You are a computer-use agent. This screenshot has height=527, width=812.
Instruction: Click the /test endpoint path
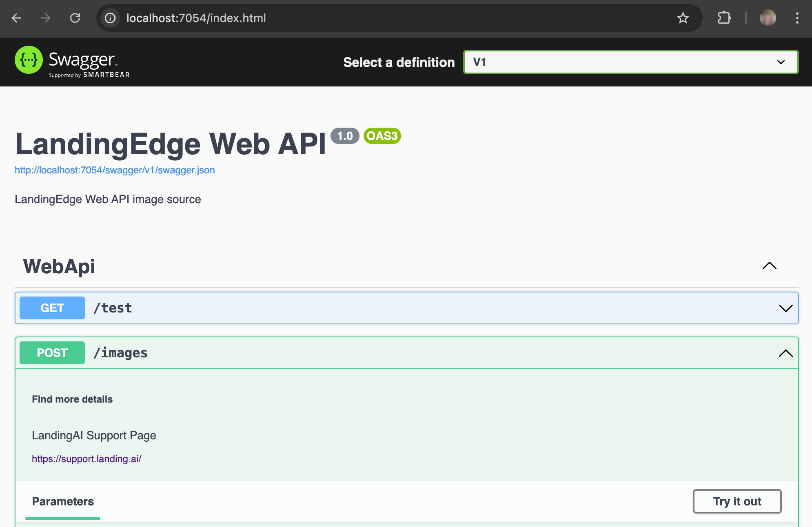113,308
